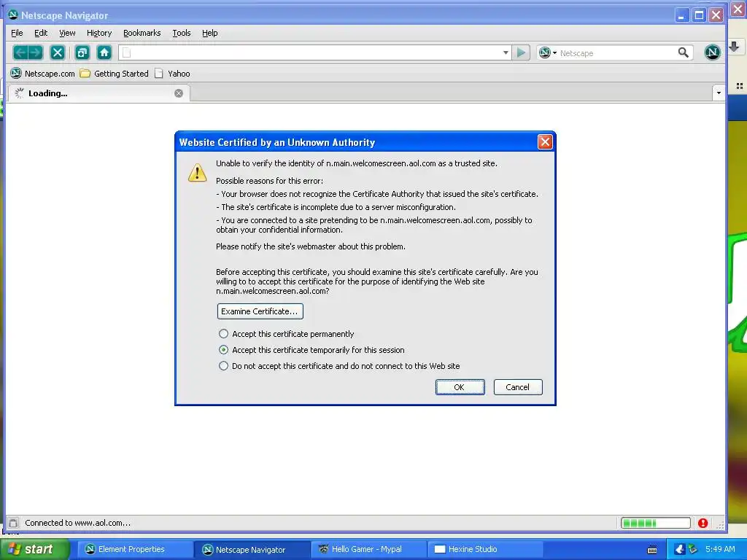Click Cancel in the certificate dialog

pos(518,387)
